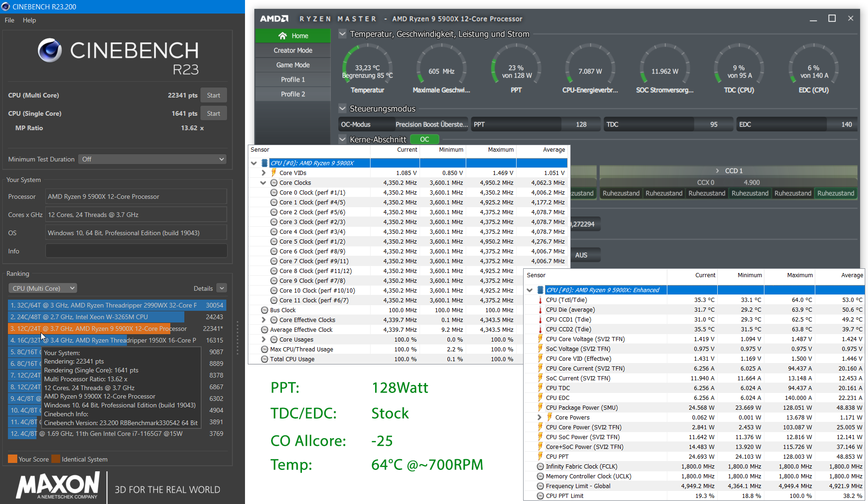Click the thermometer icon beside CPU Die (average)
The image size is (868, 504).
(x=540, y=310)
